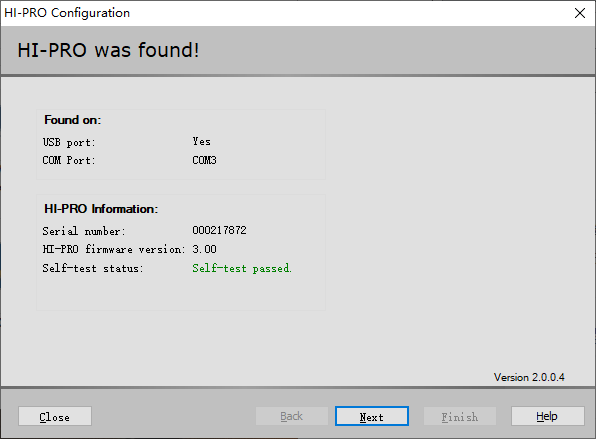The height and width of the screenshot is (439, 596).
Task: Click the Next button
Action: pyautogui.click(x=372, y=416)
